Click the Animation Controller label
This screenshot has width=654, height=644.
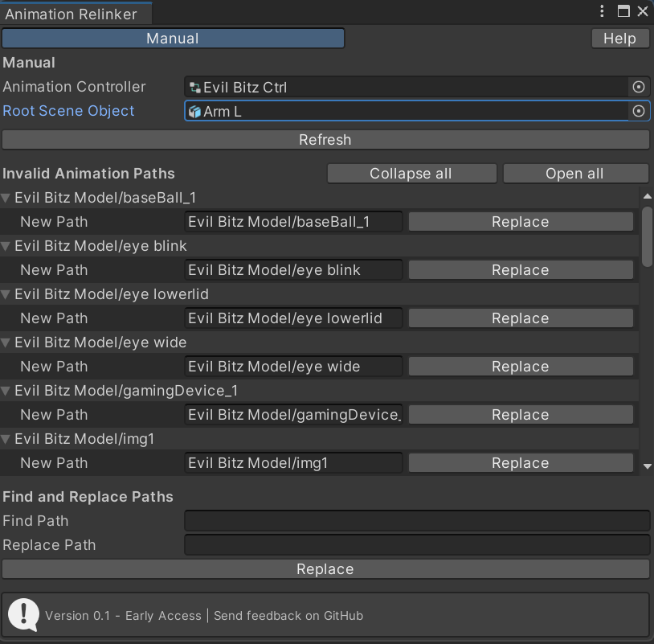[74, 87]
